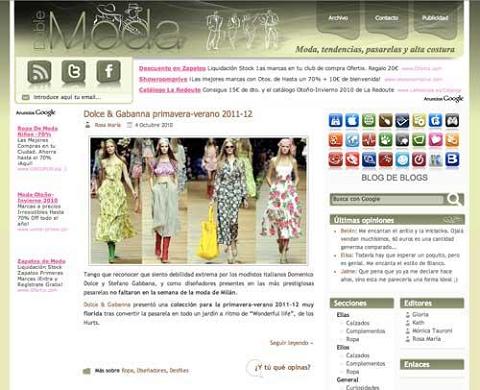Open the Contacto menu tab
Viewport: 480px width, 390px height.
387,18
